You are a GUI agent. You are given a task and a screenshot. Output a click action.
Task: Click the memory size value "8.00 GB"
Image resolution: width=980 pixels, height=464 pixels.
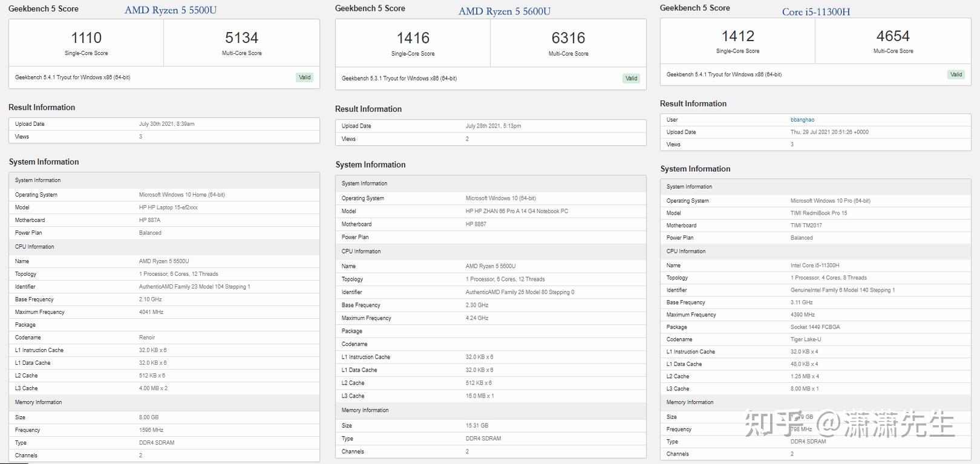tap(149, 417)
